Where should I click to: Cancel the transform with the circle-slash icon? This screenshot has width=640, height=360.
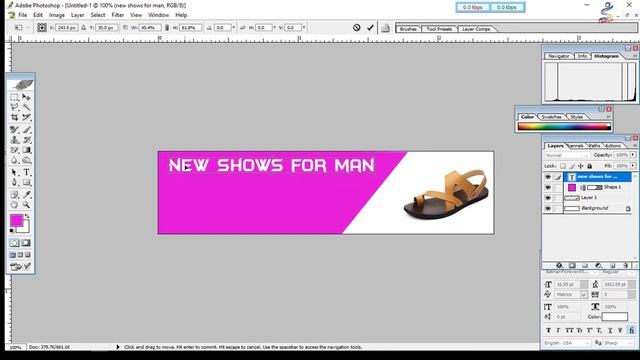click(x=357, y=28)
